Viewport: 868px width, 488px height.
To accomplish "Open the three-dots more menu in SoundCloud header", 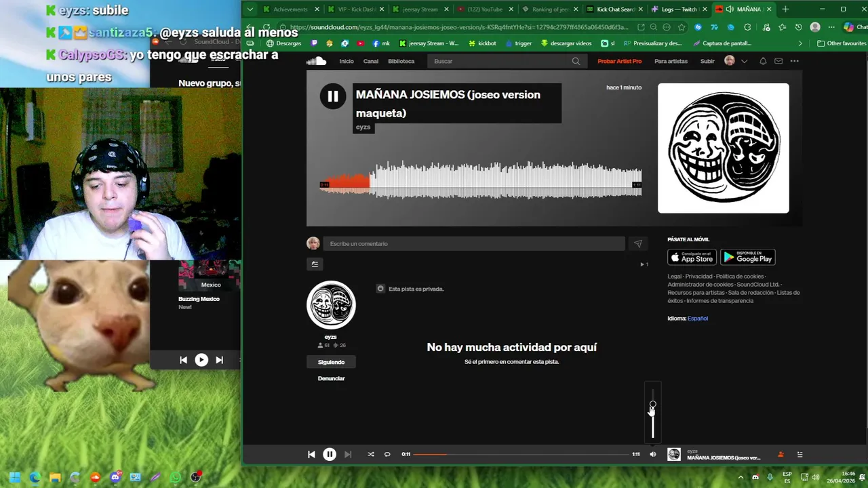I will [794, 61].
